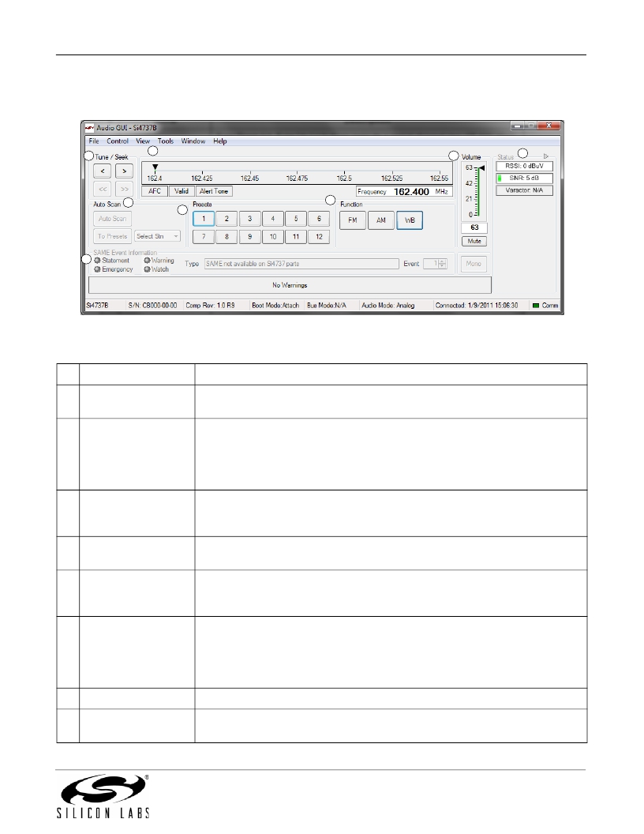Click Si4737B in the status bar
Viewport: 644px width, 834px height.
tap(97, 306)
